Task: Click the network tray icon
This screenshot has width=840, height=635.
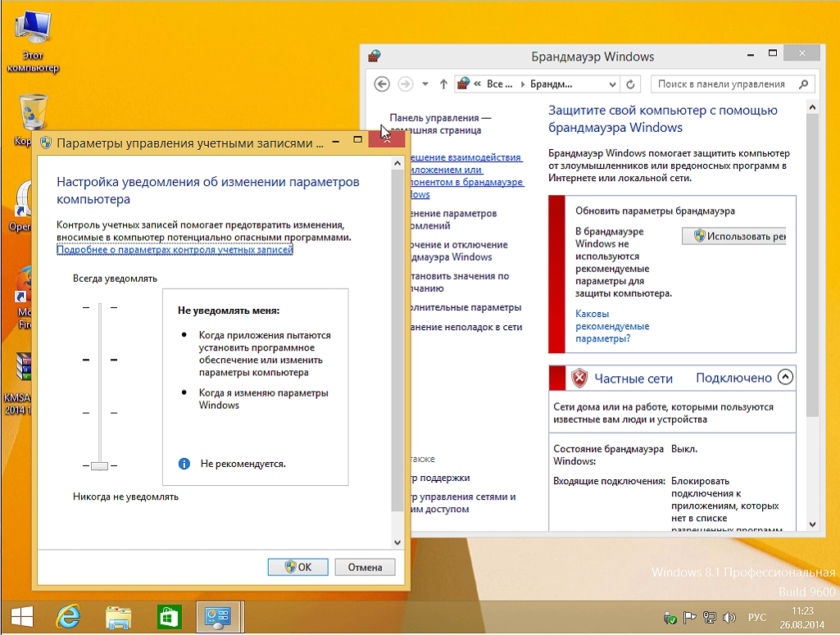Action: coord(709,618)
